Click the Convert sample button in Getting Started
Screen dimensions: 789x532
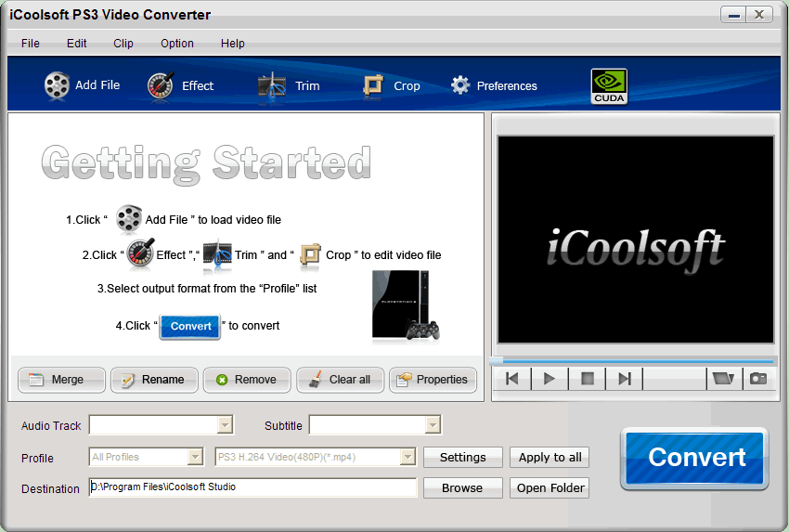tap(190, 326)
